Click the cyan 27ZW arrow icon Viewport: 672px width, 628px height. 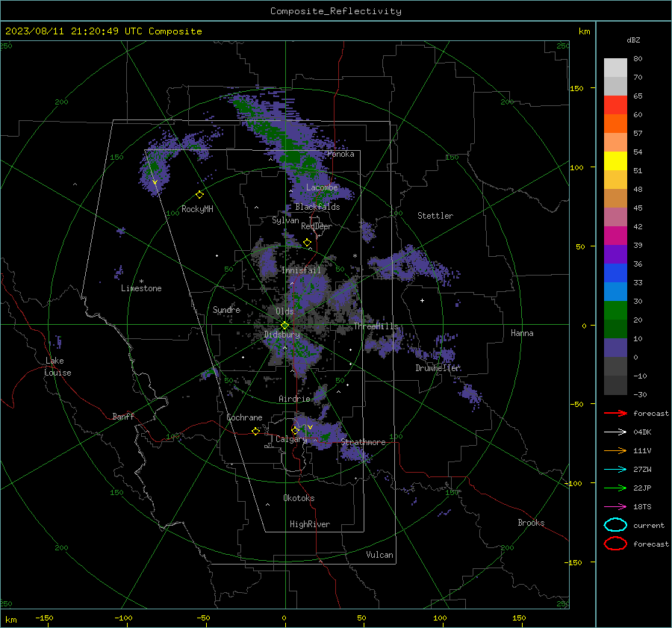click(x=615, y=470)
